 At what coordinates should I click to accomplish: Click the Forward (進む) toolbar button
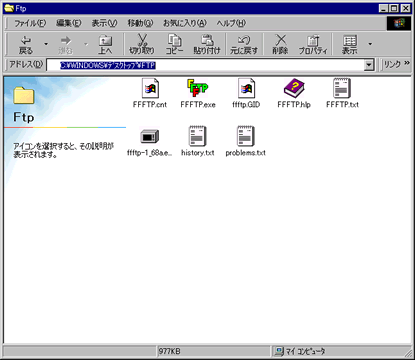(x=65, y=44)
